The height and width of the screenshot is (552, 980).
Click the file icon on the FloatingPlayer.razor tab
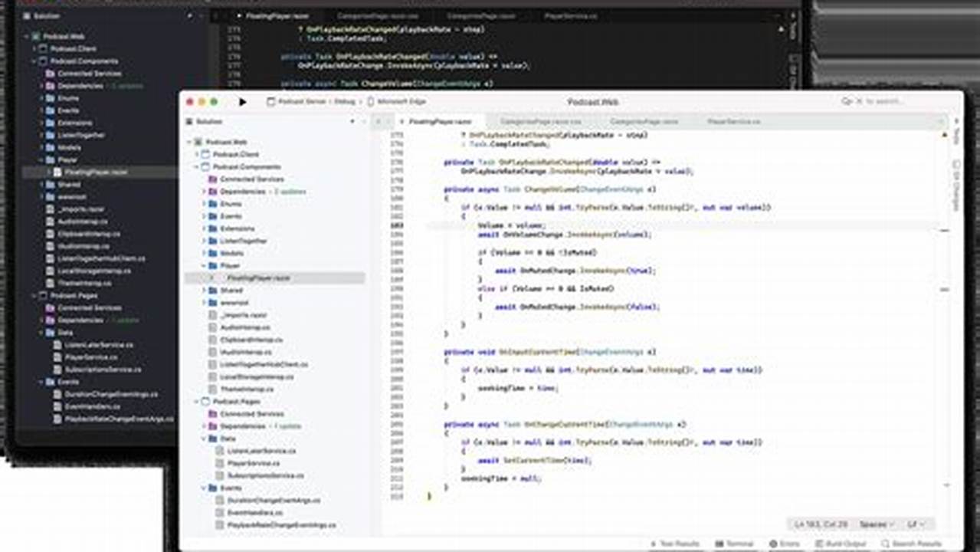coord(404,120)
